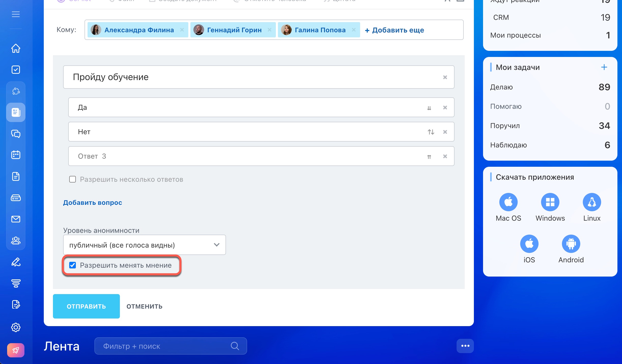Delete the question 'Пройду обучение'
The width and height of the screenshot is (622, 364).
pyautogui.click(x=445, y=77)
